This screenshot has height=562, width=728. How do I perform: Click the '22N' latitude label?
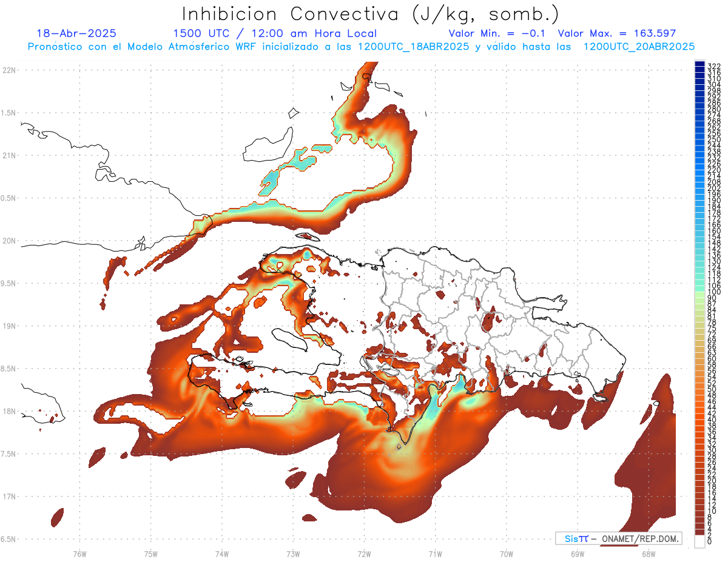coord(10,70)
